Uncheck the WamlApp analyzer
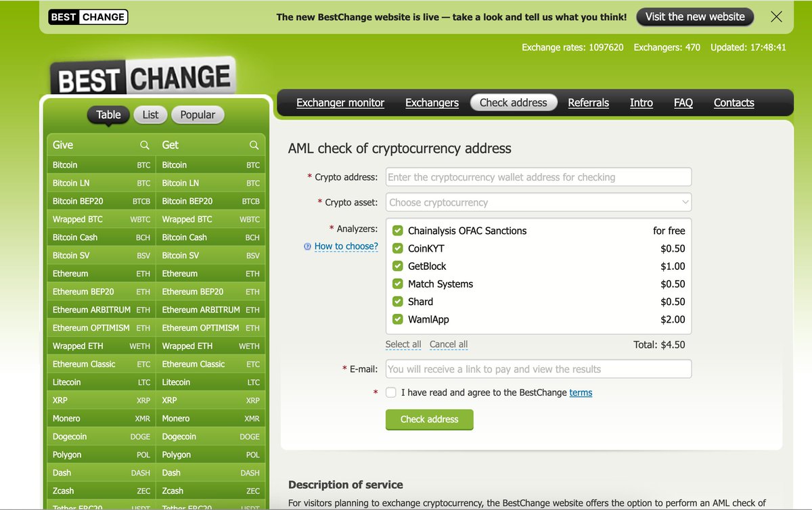Image resolution: width=812 pixels, height=510 pixels. 398,319
